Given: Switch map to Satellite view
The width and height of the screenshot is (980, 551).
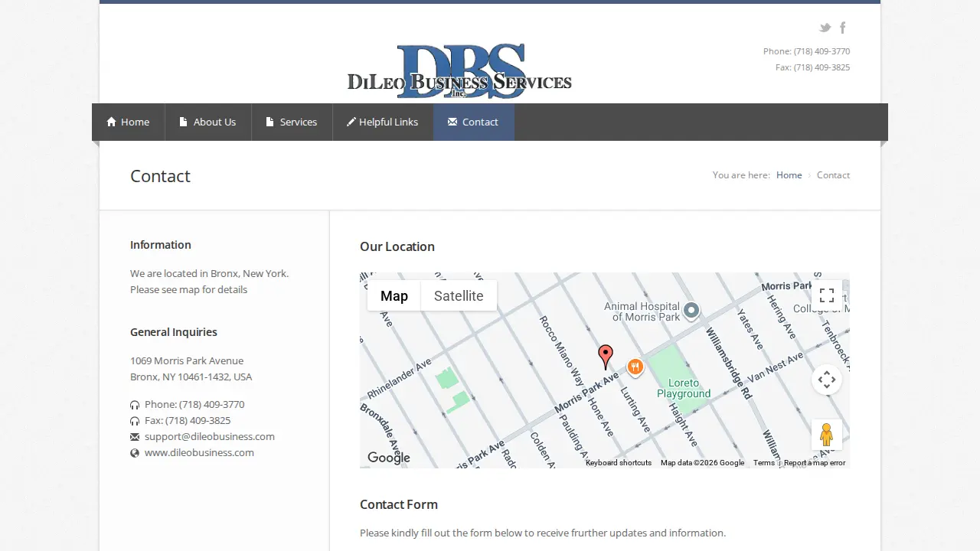Looking at the screenshot, I should (459, 295).
